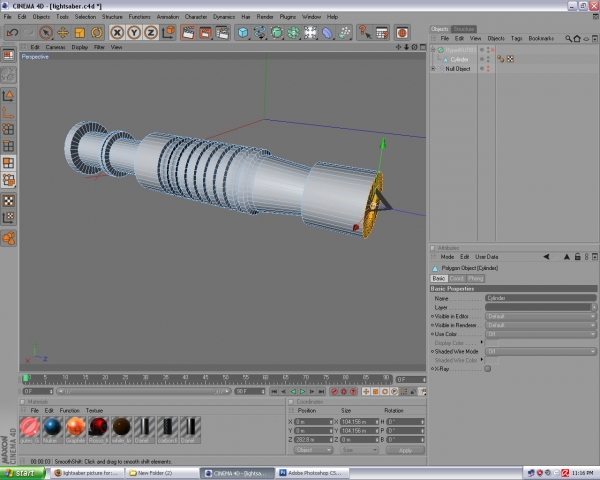The image size is (600, 480).
Task: Select the Use Polygon Tool mode icon
Action: coord(8,163)
